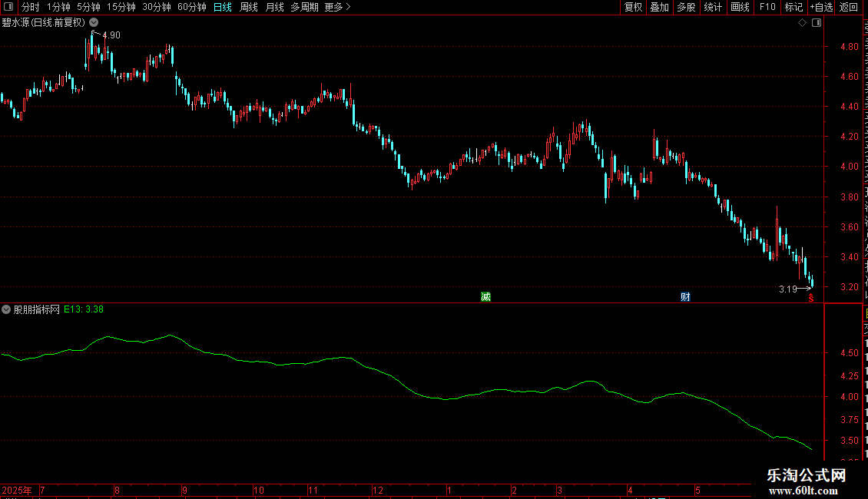Click the red S signal marker
This screenshot has height=499, width=868.
(x=811, y=298)
